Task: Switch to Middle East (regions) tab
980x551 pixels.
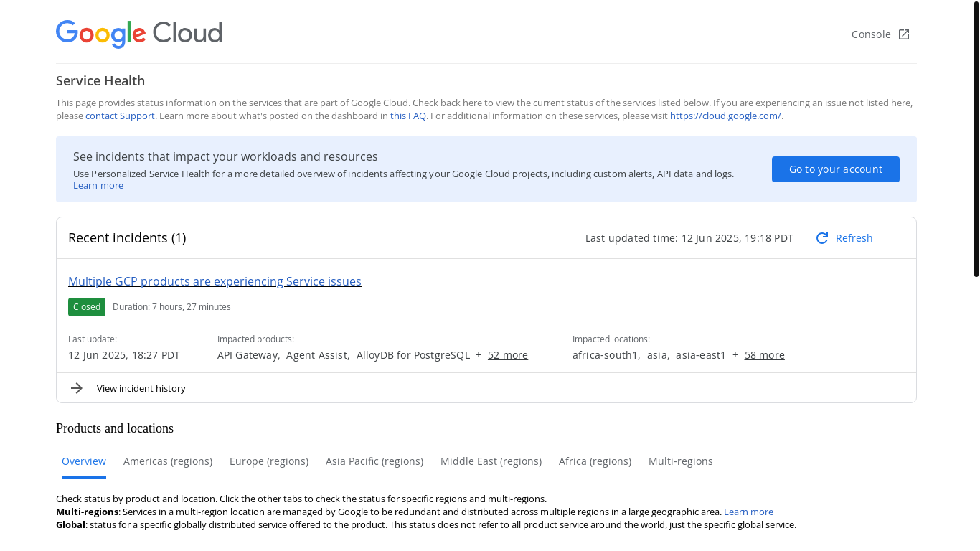Action: pyautogui.click(x=491, y=461)
